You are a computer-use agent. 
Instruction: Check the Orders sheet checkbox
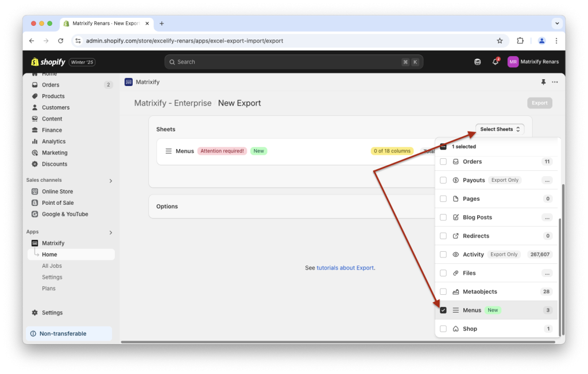(x=443, y=161)
